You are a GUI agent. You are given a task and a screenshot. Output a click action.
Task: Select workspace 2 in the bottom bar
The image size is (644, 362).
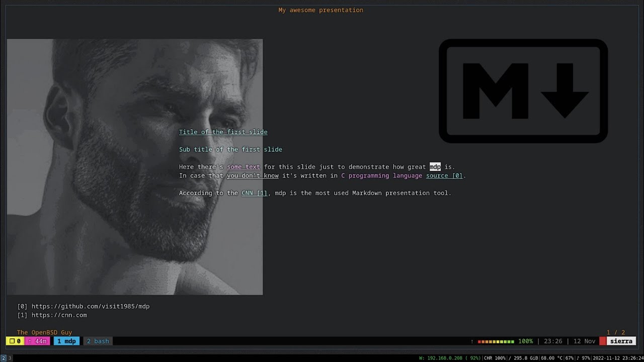pyautogui.click(x=3, y=358)
